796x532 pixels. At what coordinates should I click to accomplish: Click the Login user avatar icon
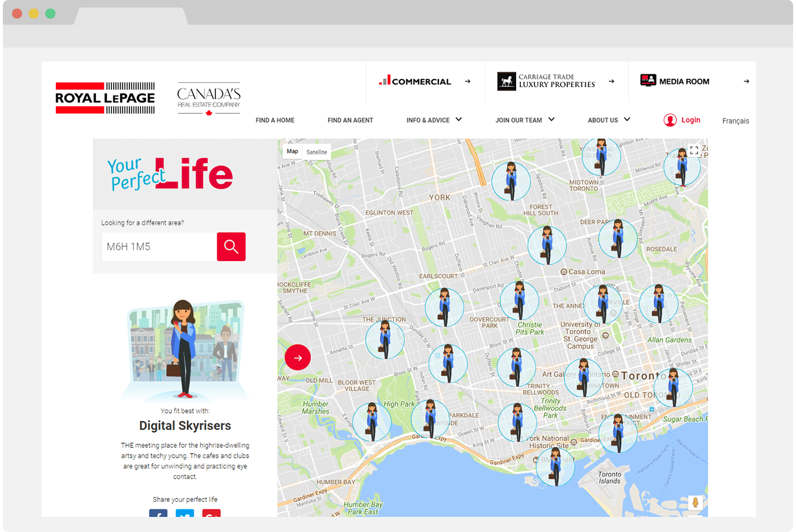(x=670, y=120)
